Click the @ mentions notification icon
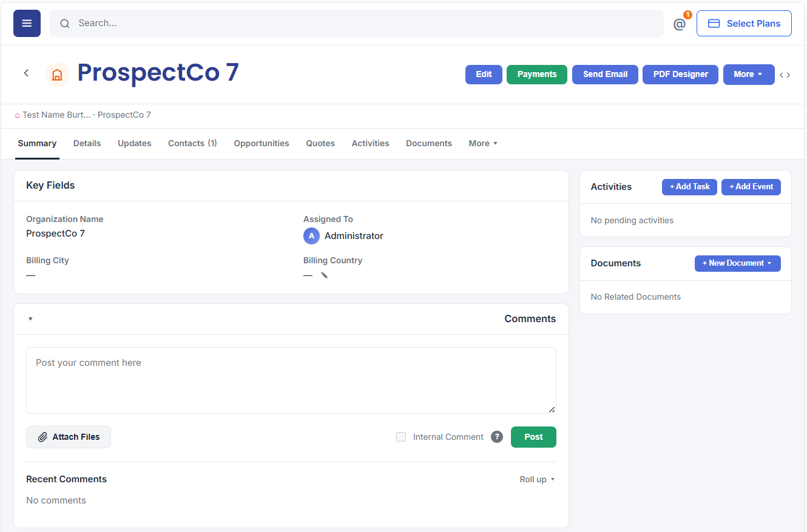This screenshot has width=807, height=532. [680, 24]
